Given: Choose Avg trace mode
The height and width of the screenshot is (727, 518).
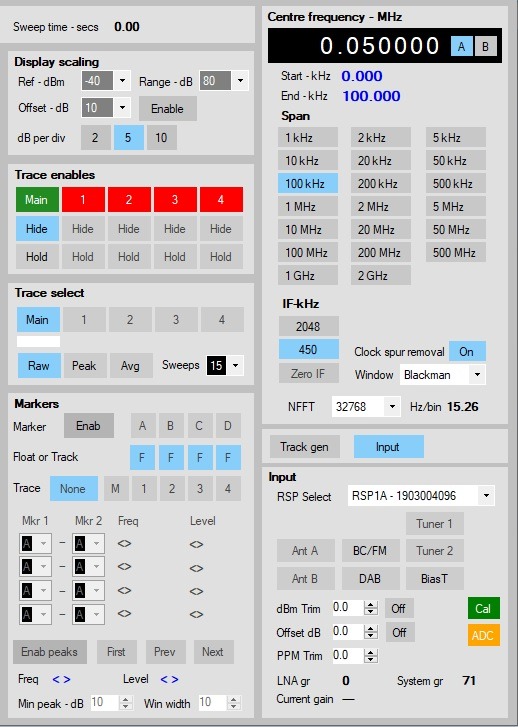Looking at the screenshot, I should (131, 365).
